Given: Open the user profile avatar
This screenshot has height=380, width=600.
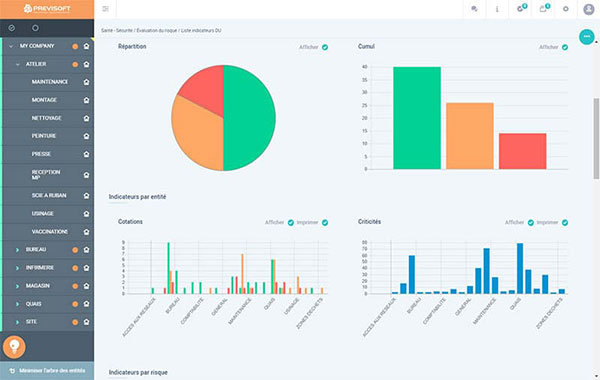Looking at the screenshot, I should (x=589, y=9).
